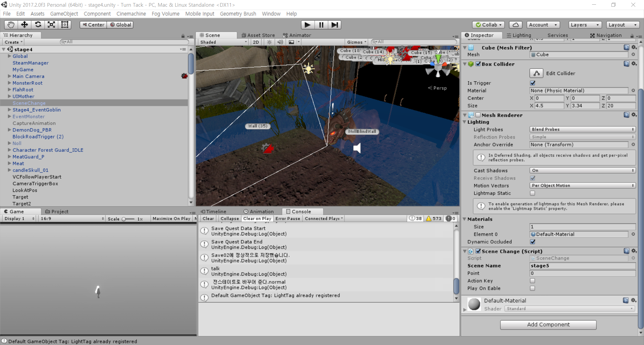Image resolution: width=644 pixels, height=345 pixels.
Task: Click the Step forward button
Action: click(334, 25)
